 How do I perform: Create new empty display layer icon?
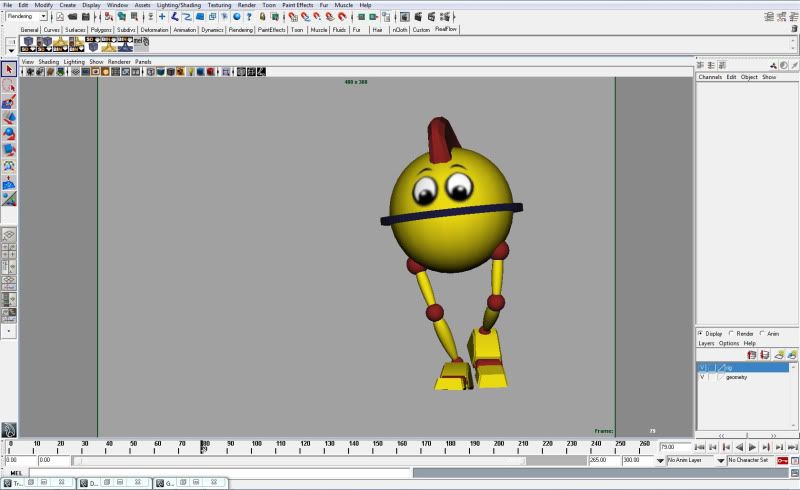(779, 355)
